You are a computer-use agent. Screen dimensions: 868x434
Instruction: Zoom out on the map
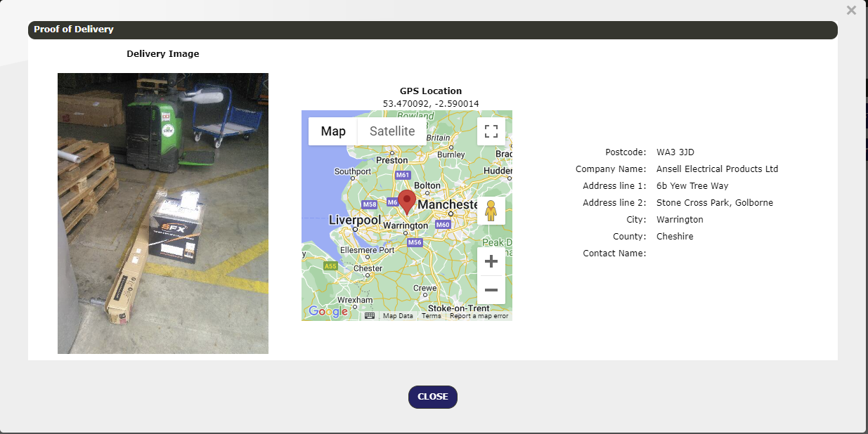pyautogui.click(x=491, y=290)
